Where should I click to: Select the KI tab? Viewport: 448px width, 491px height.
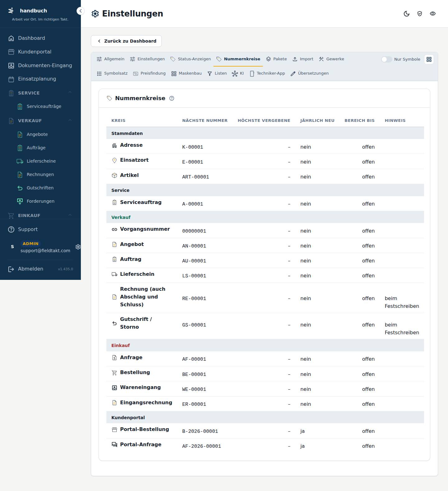238,73
